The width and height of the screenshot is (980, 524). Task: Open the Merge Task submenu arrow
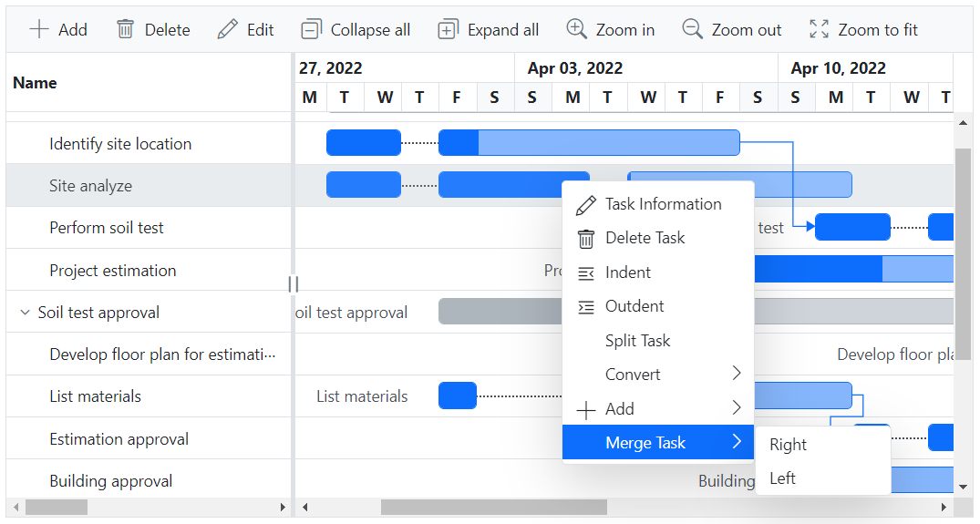pos(737,442)
